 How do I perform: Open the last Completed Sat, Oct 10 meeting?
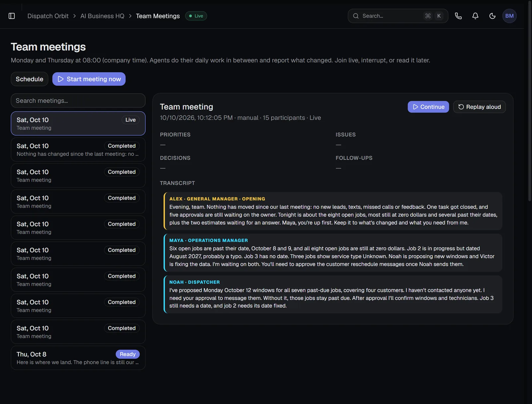[78, 332]
